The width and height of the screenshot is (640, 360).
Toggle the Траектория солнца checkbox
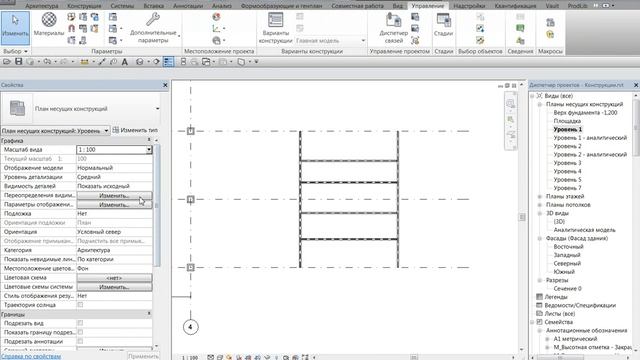tap(80, 305)
